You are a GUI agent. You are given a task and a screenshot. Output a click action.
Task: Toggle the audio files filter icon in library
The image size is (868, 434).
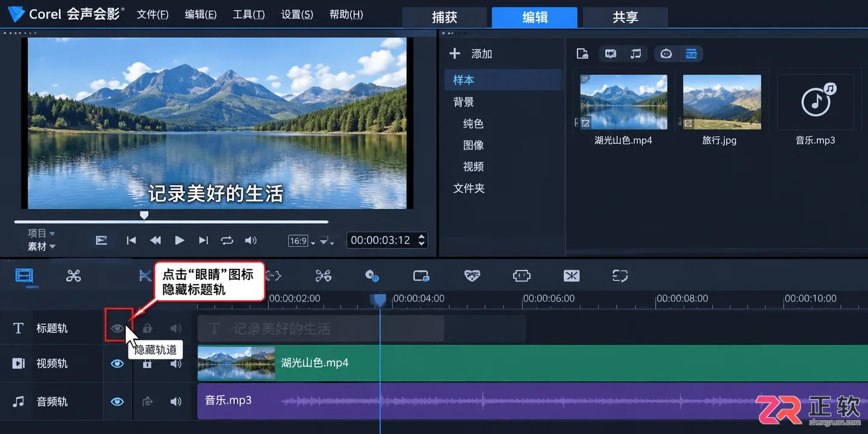[635, 54]
